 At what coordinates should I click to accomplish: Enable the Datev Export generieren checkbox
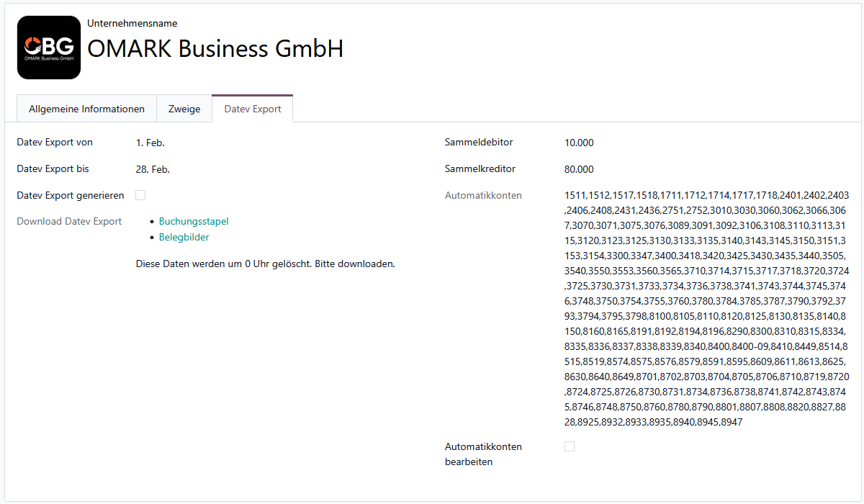tap(140, 195)
